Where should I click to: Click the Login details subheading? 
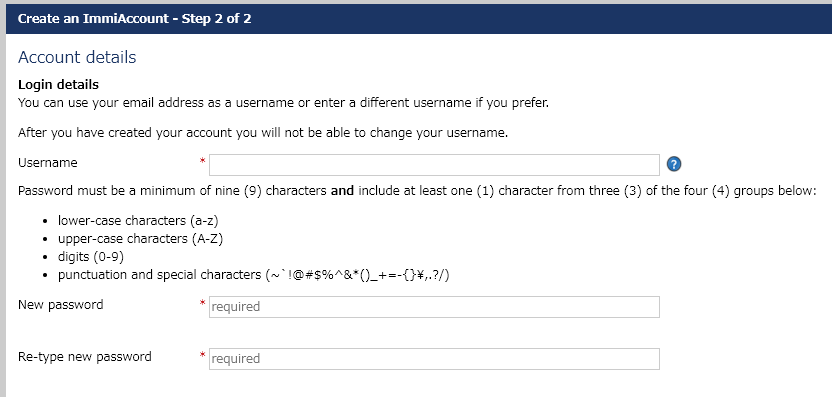[58, 85]
